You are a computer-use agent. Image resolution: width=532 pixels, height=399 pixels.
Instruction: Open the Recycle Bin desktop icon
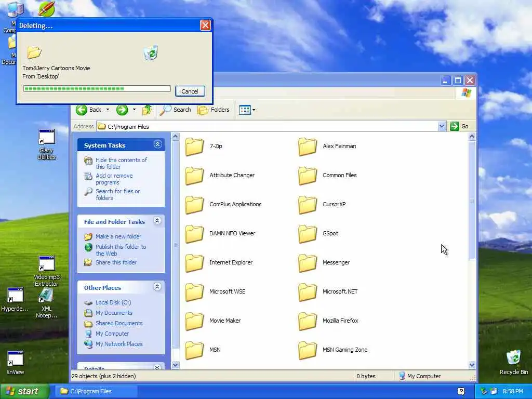click(x=513, y=362)
